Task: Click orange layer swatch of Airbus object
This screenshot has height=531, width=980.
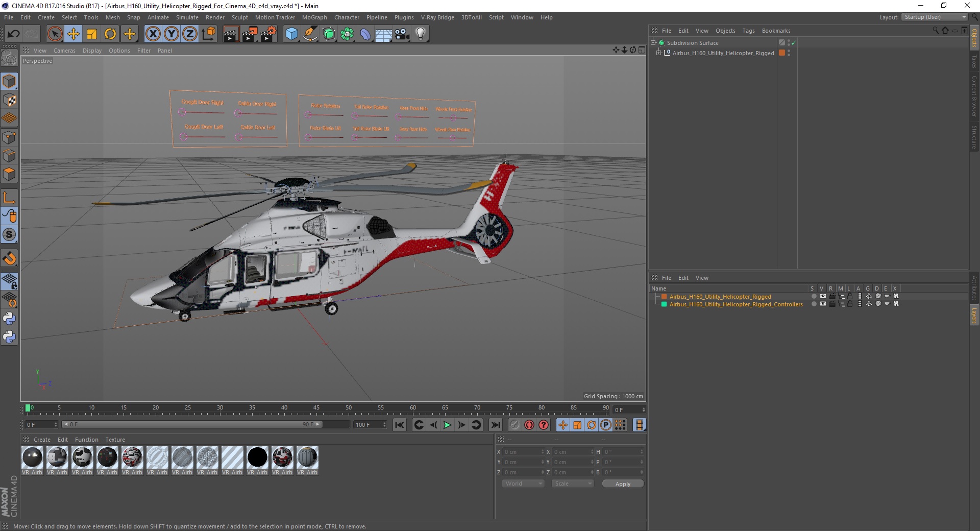Action: click(781, 53)
